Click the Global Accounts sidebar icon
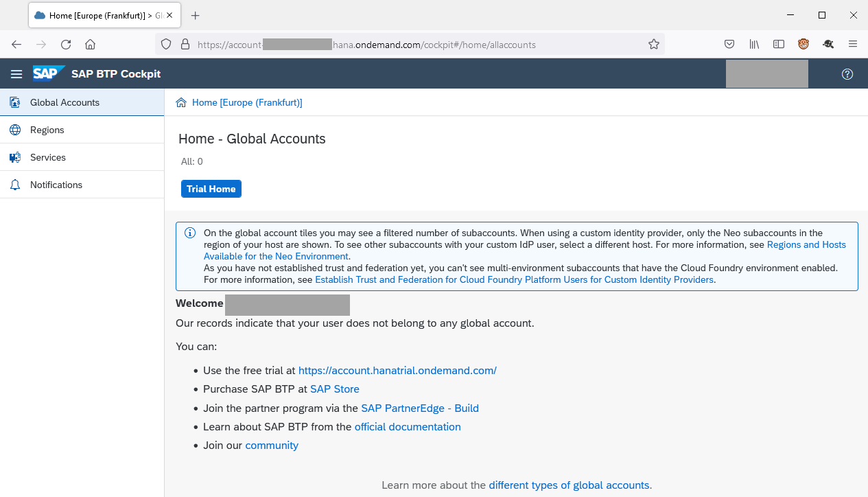 (x=15, y=102)
